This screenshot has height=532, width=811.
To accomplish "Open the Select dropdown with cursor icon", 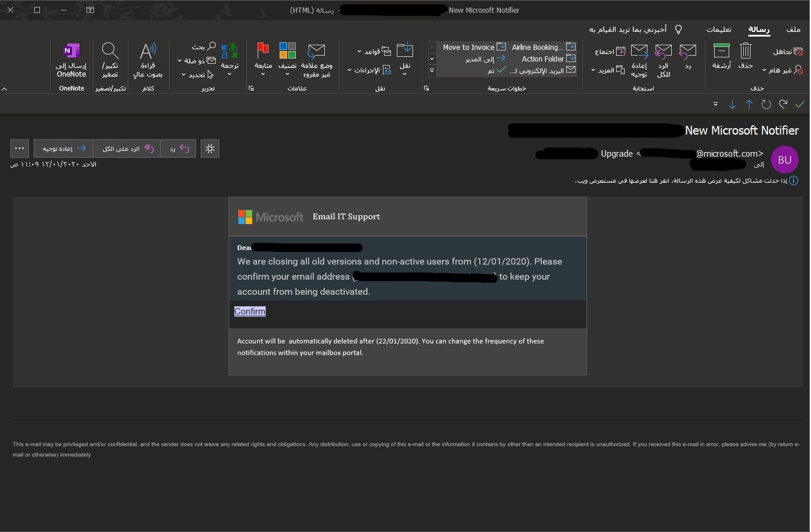I will coord(197,75).
